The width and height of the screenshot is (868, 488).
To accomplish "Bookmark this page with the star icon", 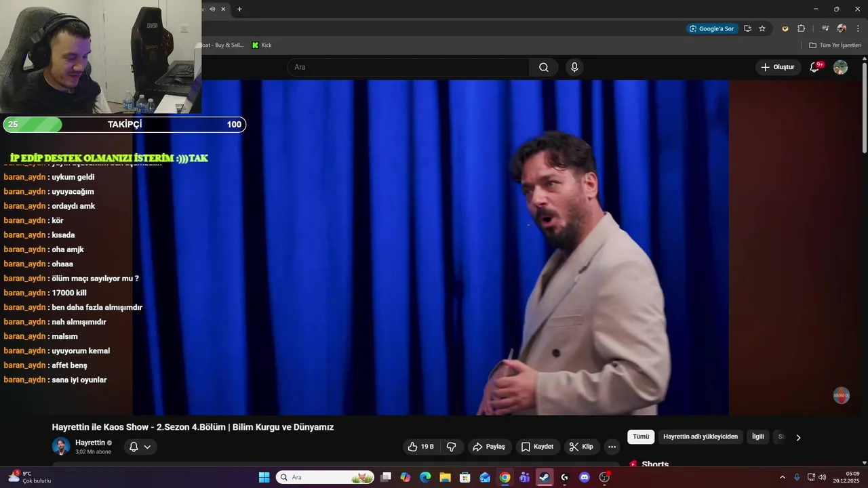I will [762, 28].
